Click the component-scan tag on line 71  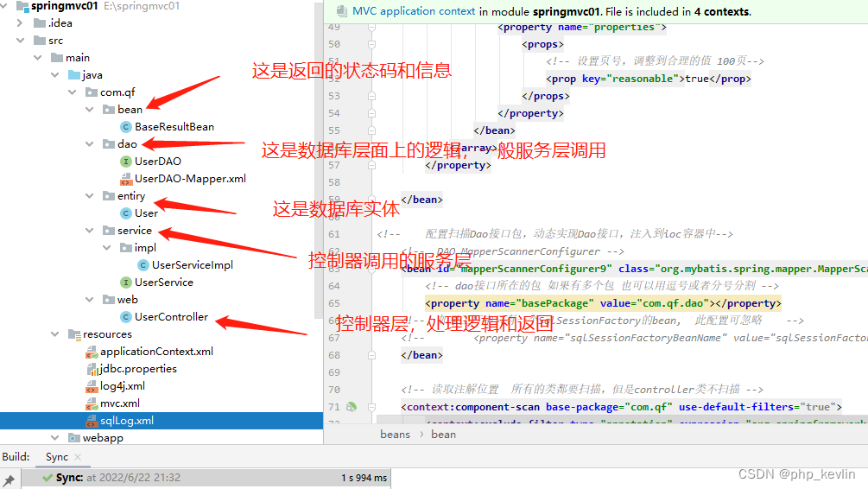[x=621, y=407]
